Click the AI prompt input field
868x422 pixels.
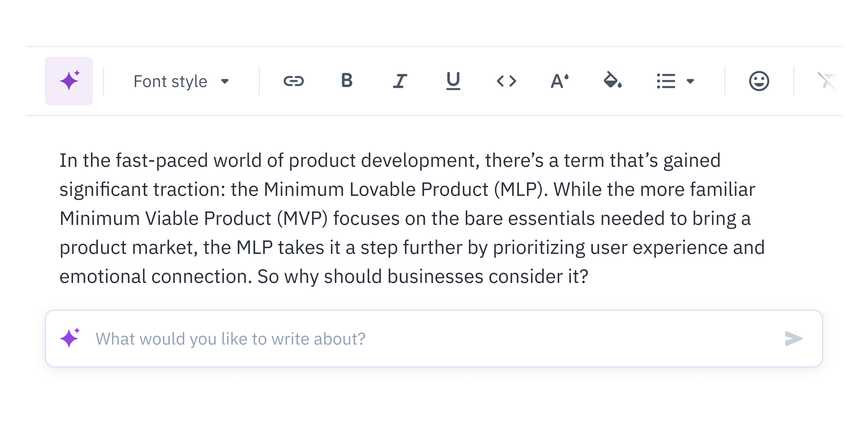coord(434,338)
